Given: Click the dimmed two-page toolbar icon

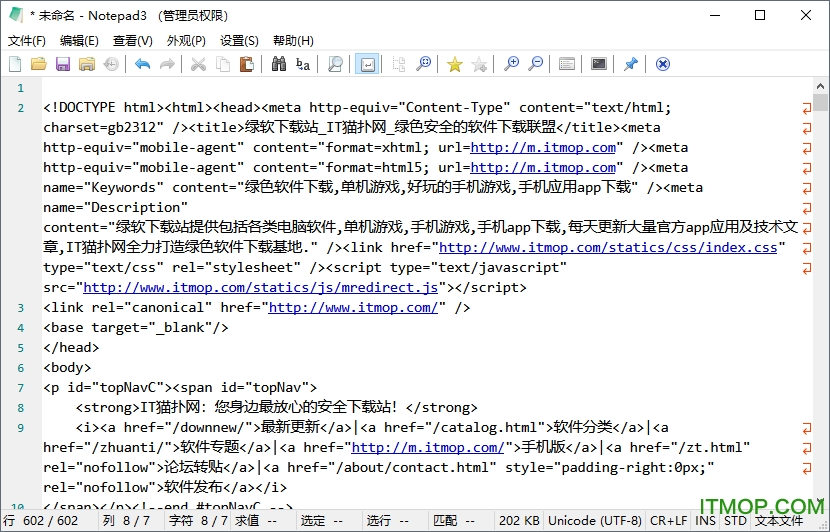Looking at the screenshot, I should pyautogui.click(x=398, y=64).
